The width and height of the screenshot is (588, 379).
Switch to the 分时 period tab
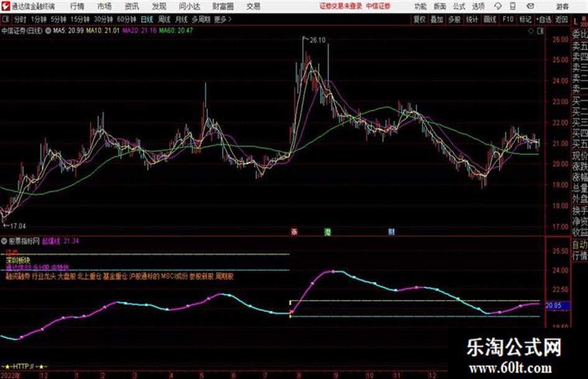[20, 19]
